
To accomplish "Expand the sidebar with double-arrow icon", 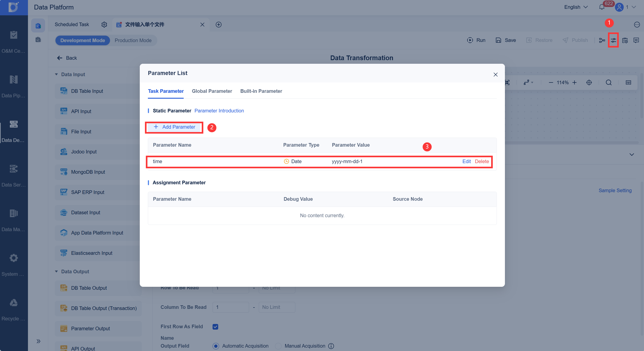I will 38,341.
